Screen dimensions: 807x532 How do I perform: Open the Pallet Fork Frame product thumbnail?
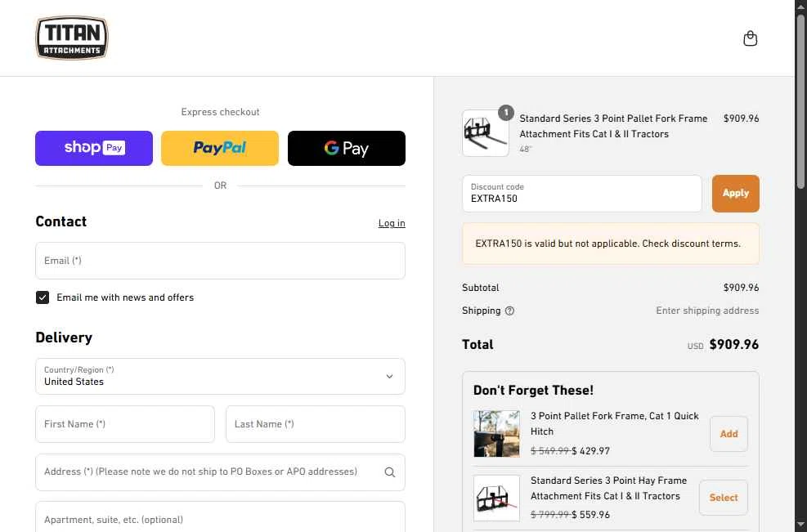coord(486,133)
